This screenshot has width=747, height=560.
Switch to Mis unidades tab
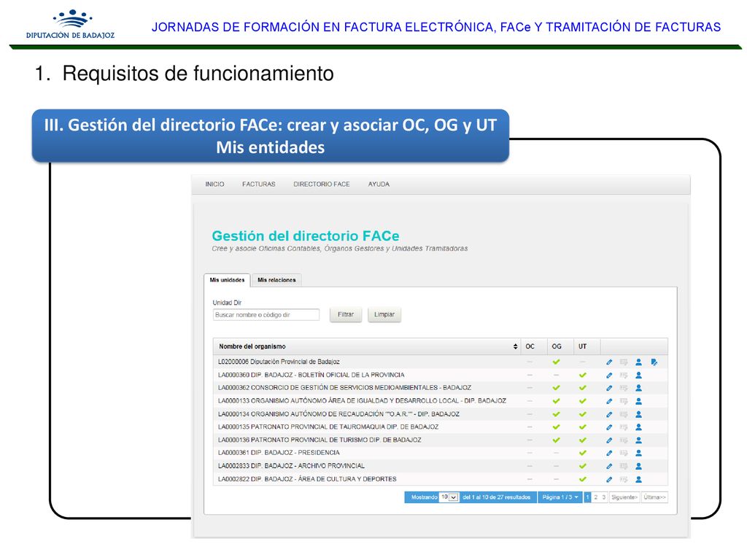pyautogui.click(x=228, y=280)
